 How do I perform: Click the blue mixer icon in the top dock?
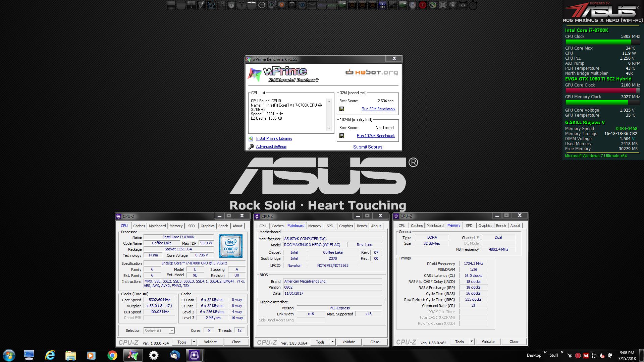click(x=382, y=5)
